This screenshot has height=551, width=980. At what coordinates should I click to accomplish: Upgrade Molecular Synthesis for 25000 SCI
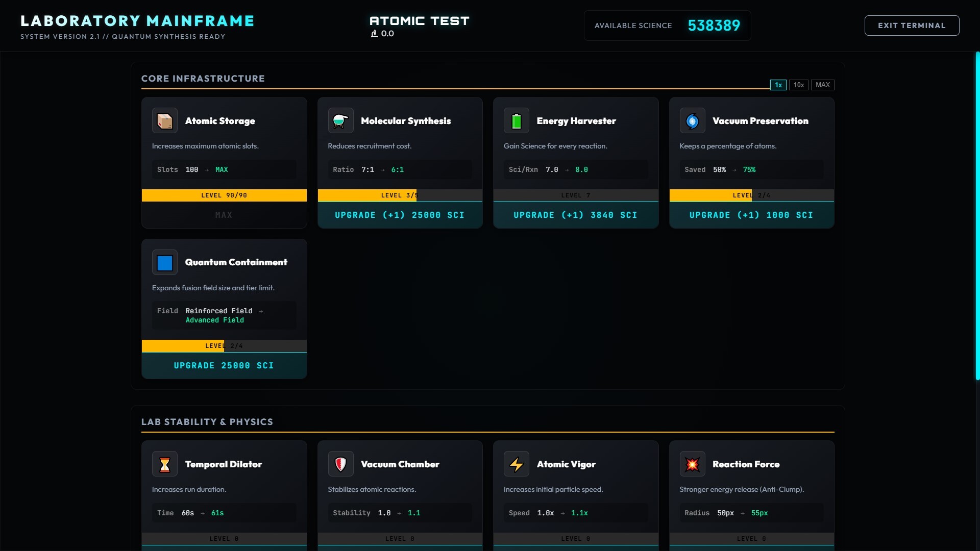pos(400,215)
